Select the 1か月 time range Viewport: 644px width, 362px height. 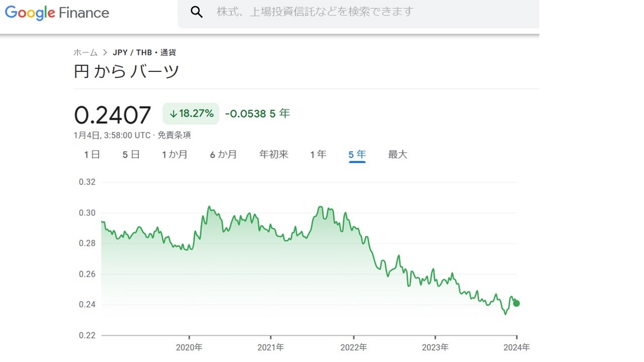pyautogui.click(x=175, y=154)
